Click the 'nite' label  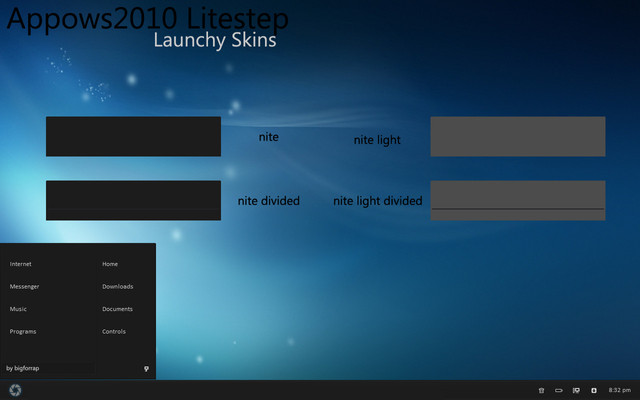click(x=269, y=137)
